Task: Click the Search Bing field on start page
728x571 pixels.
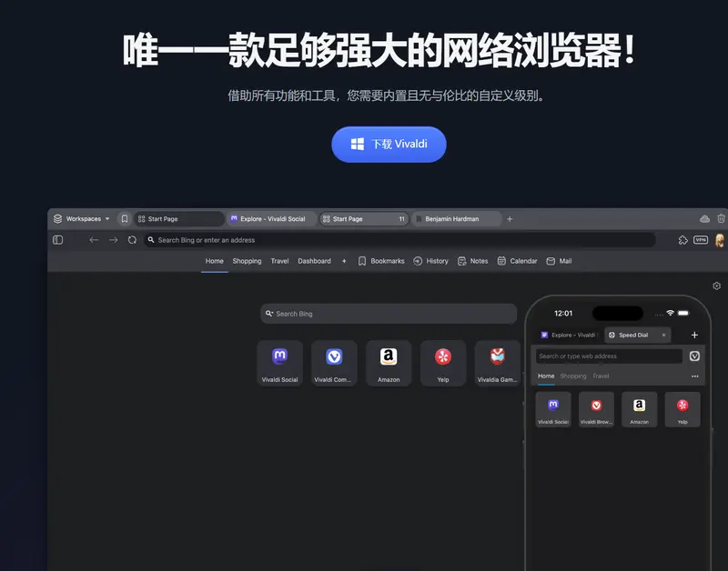Action: pos(389,314)
